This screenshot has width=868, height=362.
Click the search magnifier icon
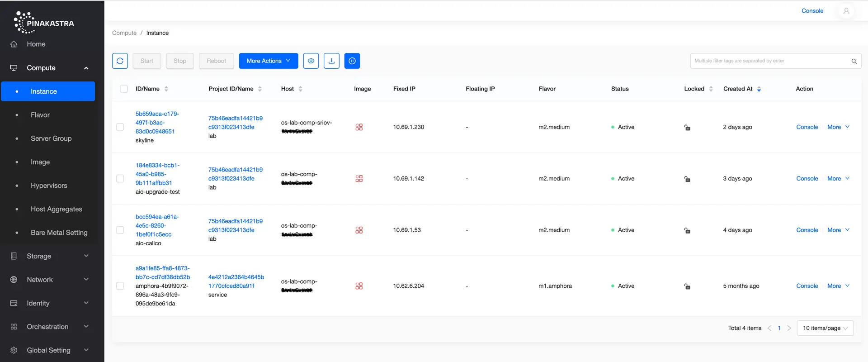[x=854, y=61]
